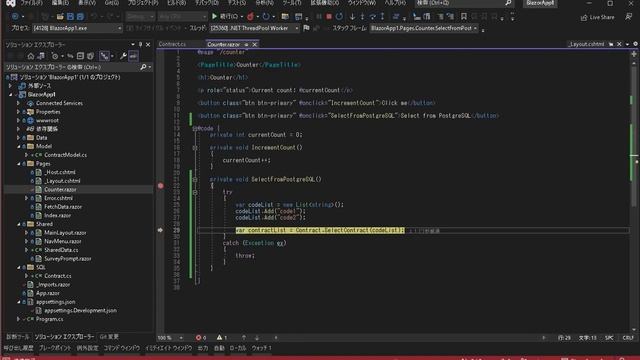Image resolution: width=640 pixels, height=360 pixels.
Task: Click the Open File folder icon in toolbar
Action: point(60,16)
